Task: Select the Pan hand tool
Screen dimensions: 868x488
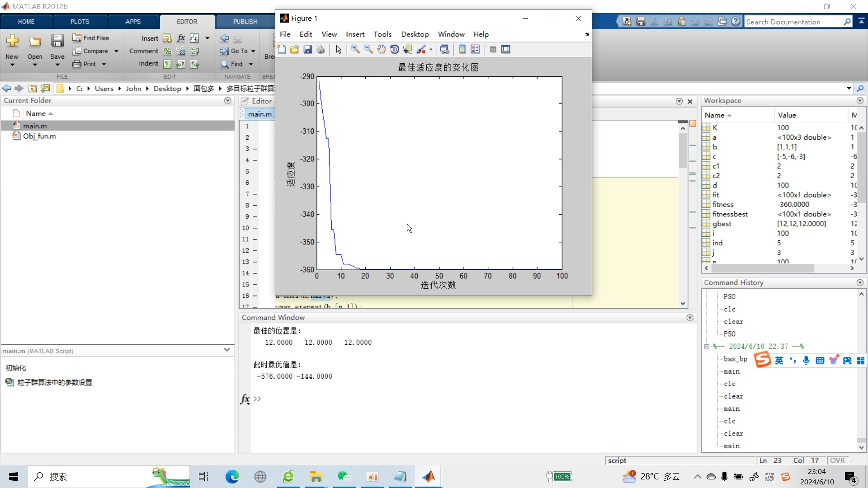Action: pyautogui.click(x=382, y=50)
